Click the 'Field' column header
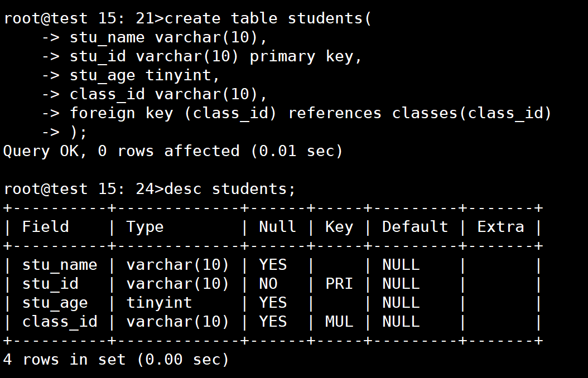 (x=46, y=227)
